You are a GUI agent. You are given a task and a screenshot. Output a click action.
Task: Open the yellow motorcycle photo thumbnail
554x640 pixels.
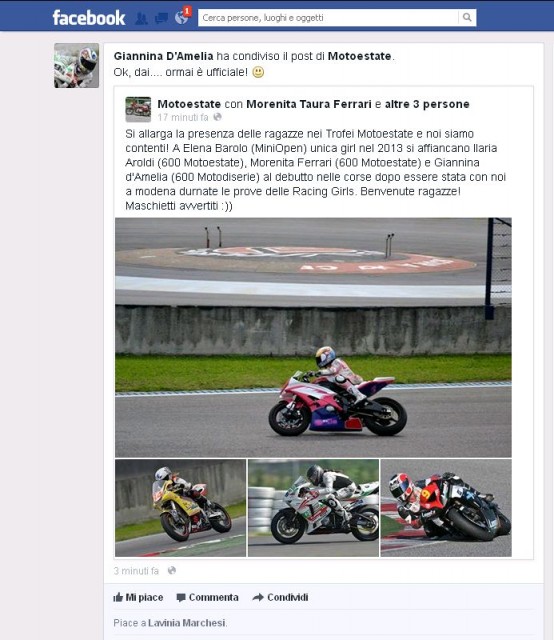coord(180,508)
